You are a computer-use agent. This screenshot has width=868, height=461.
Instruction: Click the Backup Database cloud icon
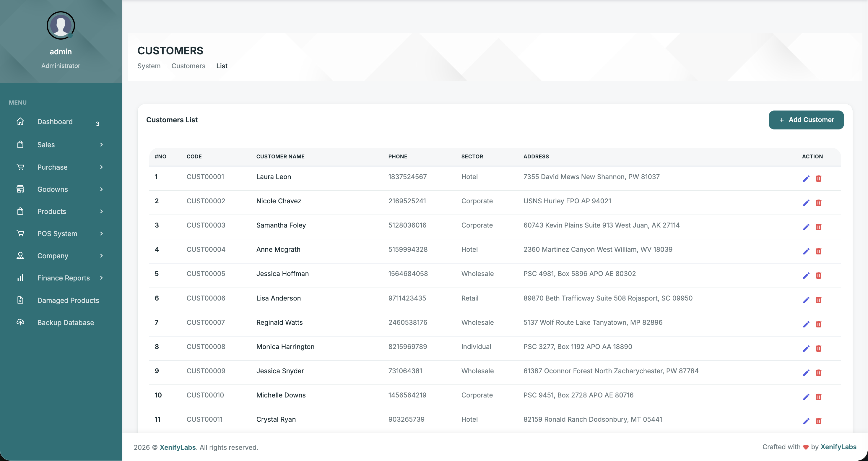(x=20, y=322)
